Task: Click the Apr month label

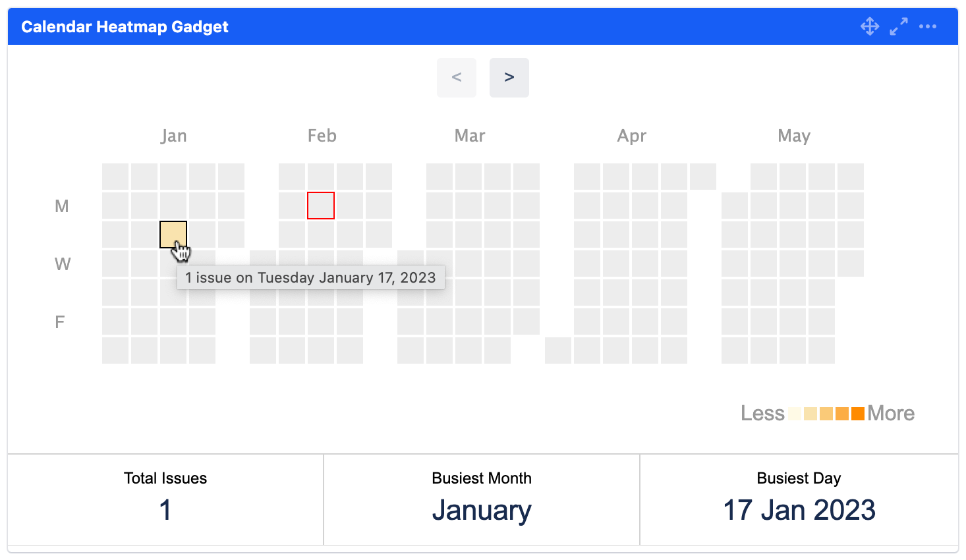Action: 632,136
